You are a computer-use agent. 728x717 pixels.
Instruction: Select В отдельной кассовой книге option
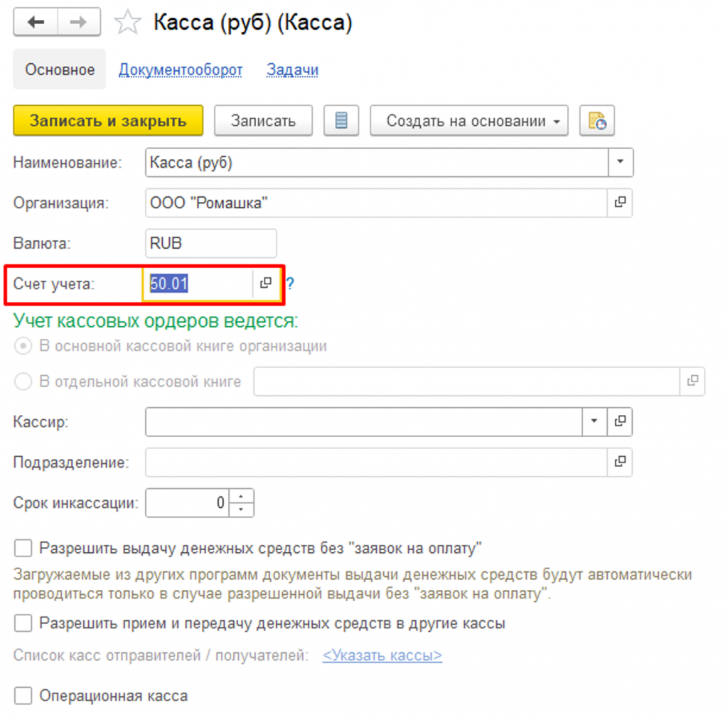click(23, 382)
